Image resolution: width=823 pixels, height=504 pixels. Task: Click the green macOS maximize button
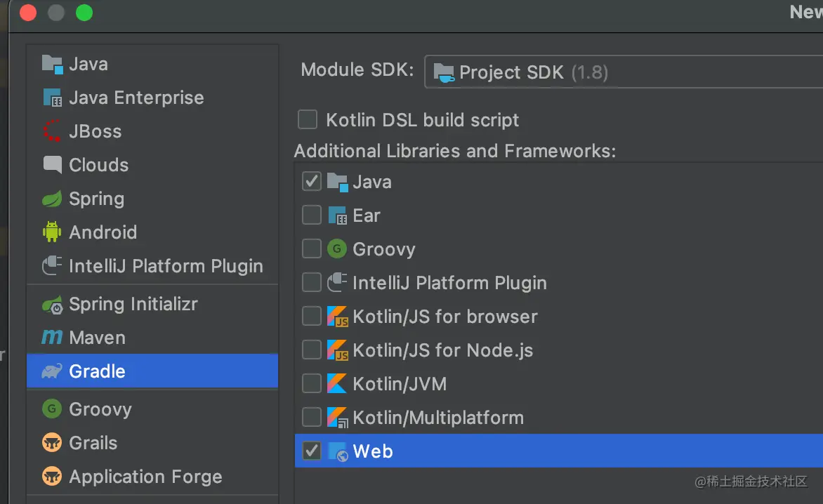pyautogui.click(x=84, y=13)
